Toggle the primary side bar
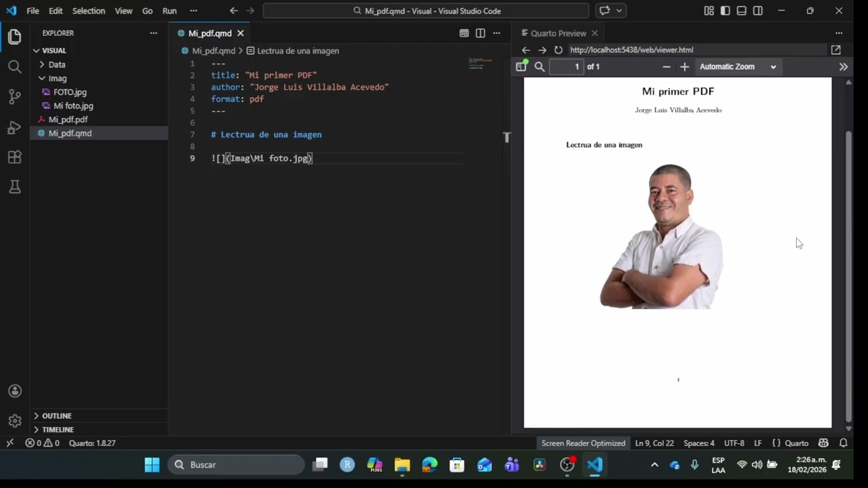 click(x=725, y=11)
